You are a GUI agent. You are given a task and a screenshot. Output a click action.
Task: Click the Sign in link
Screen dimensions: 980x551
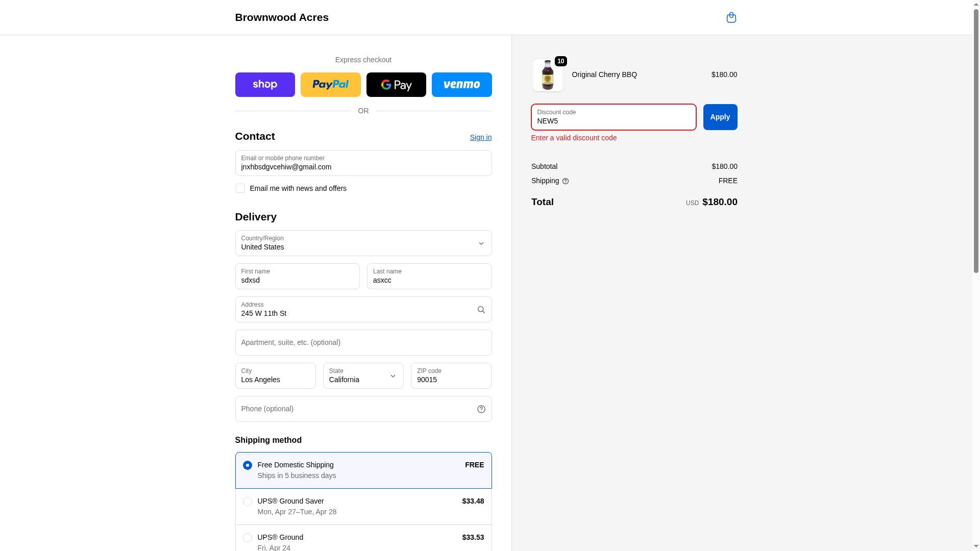tap(480, 137)
